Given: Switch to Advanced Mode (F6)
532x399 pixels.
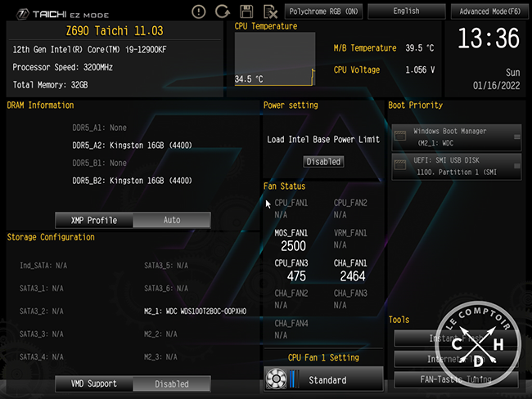Looking at the screenshot, I should 489,11.
